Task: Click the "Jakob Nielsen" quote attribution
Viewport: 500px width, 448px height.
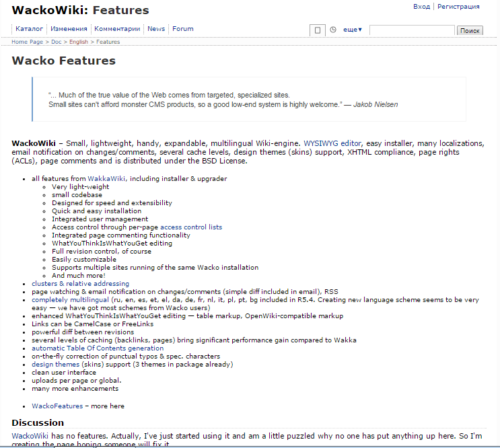Action: [x=376, y=104]
